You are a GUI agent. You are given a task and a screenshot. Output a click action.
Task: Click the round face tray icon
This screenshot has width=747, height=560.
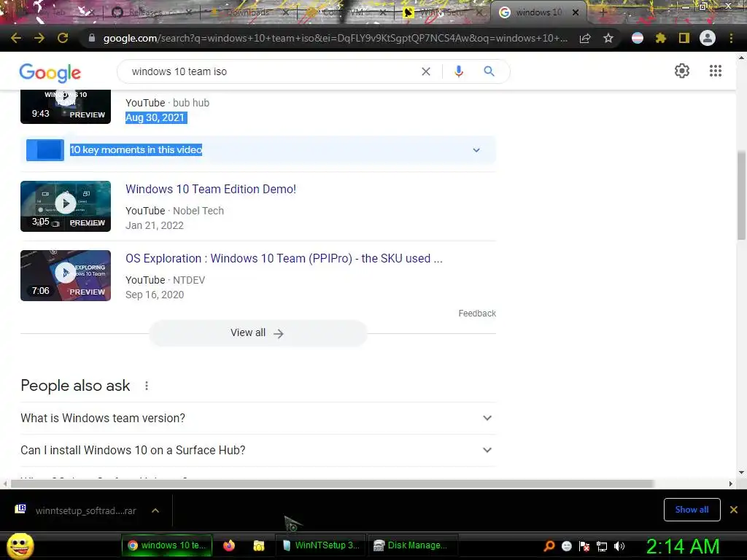(x=566, y=546)
